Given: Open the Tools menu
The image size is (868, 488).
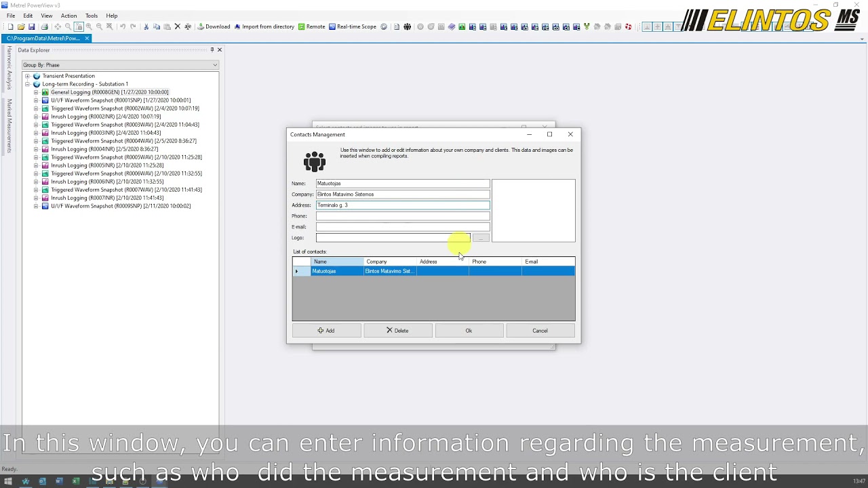Looking at the screenshot, I should 92,16.
